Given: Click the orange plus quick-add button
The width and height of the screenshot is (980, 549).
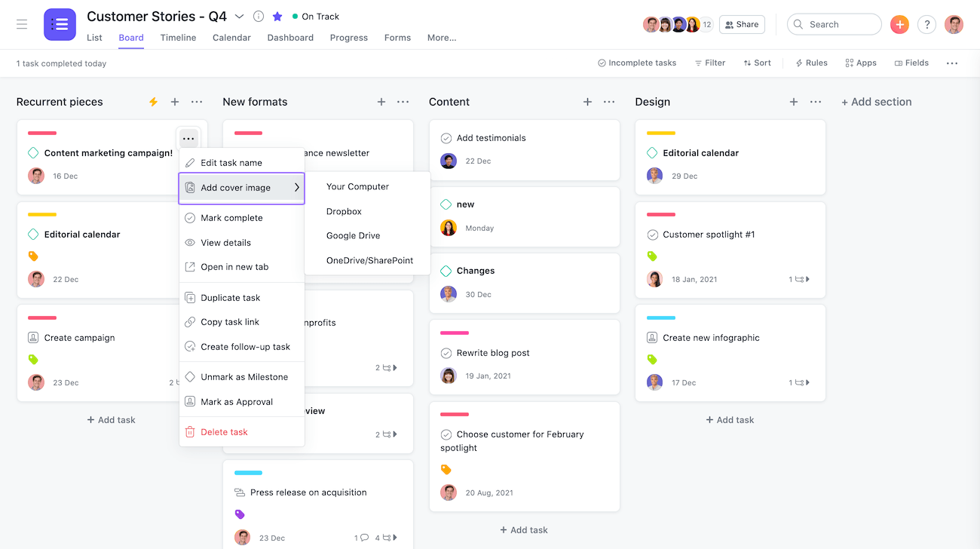Looking at the screenshot, I should click(899, 24).
